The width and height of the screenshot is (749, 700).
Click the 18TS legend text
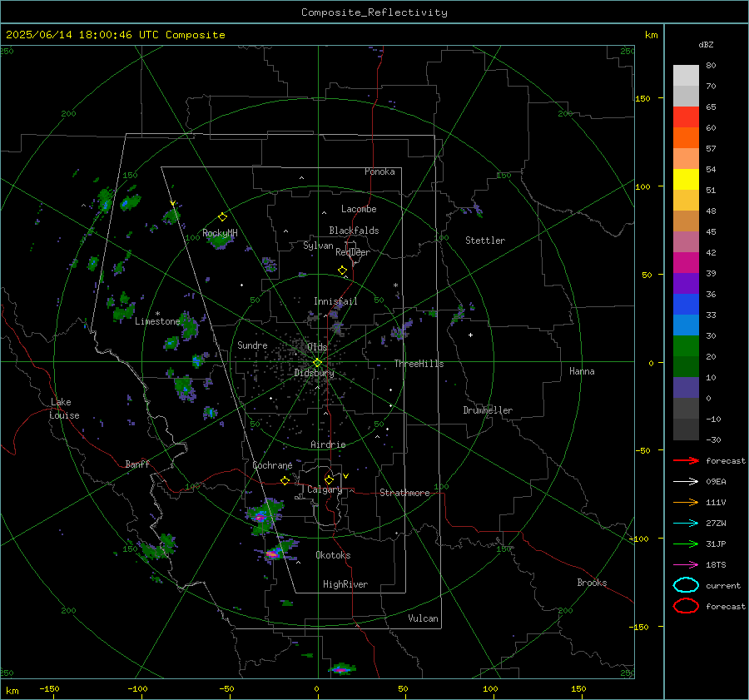click(x=716, y=565)
